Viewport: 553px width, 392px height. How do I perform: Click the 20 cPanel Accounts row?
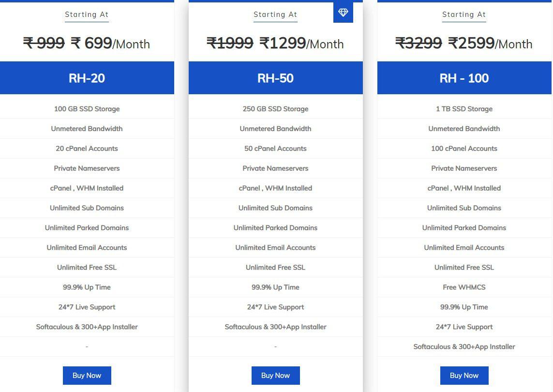click(x=87, y=148)
